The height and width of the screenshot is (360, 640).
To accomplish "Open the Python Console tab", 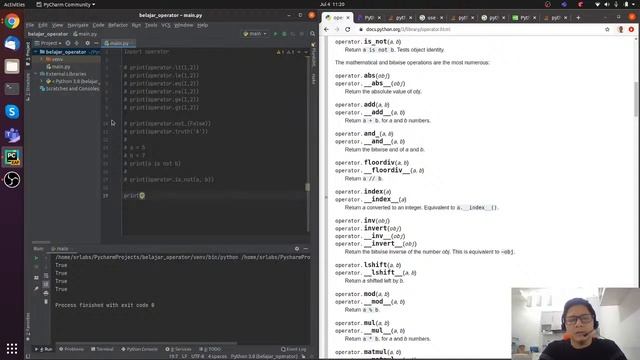I will pyautogui.click(x=139, y=349).
